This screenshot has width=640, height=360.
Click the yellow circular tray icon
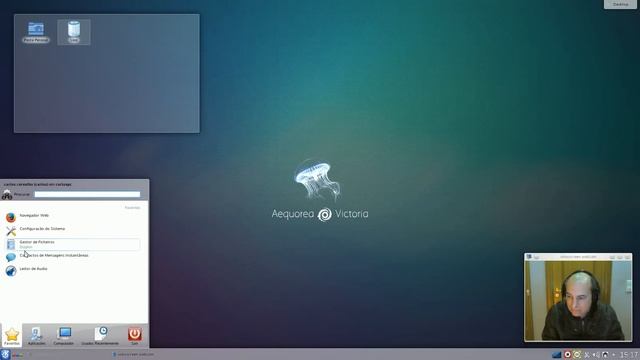pos(577,355)
